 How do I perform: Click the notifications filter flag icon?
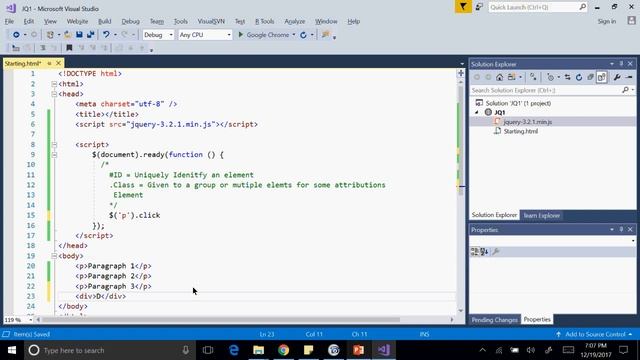(x=463, y=7)
